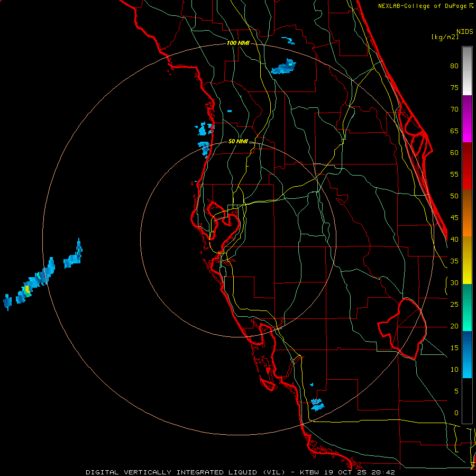Select the purple-magenta segment of the color bar
Viewport: 476px width, 476px height.
click(467, 119)
